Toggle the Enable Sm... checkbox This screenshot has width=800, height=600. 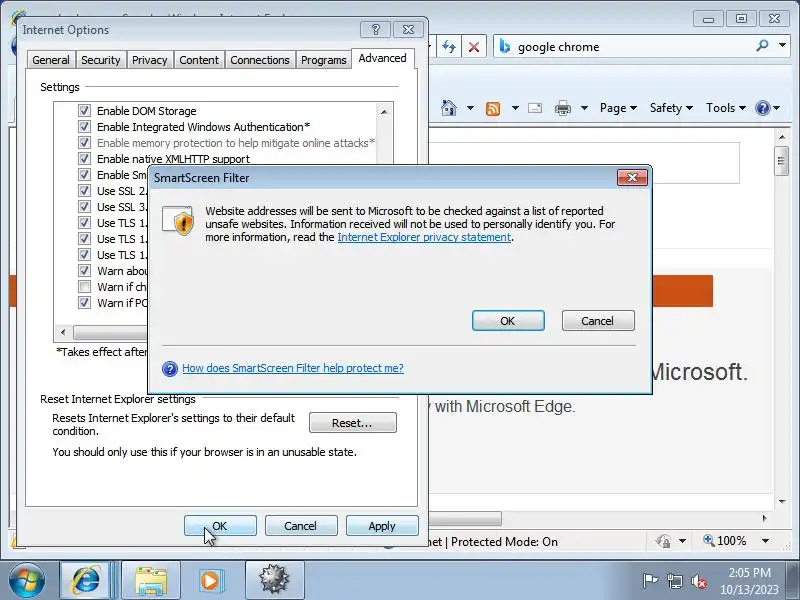84,174
